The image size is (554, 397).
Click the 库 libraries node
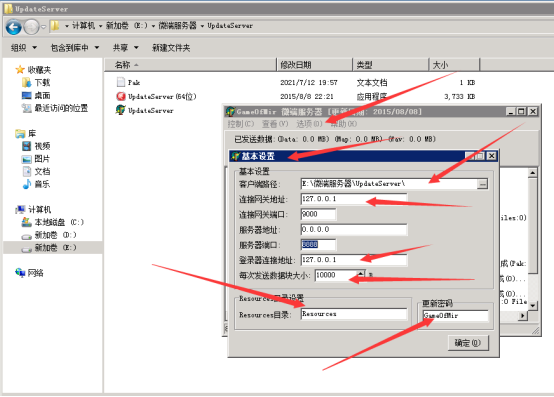pyautogui.click(x=25, y=134)
